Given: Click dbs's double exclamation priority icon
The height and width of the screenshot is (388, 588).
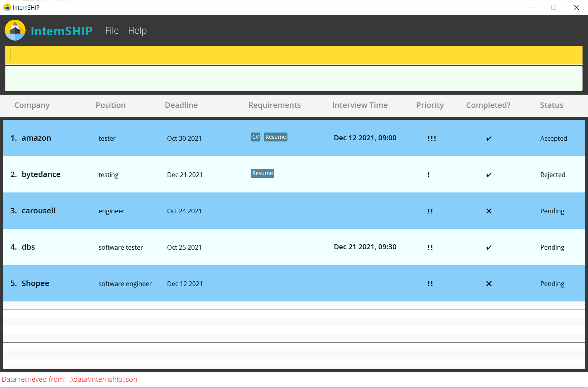Looking at the screenshot, I should tap(430, 247).
